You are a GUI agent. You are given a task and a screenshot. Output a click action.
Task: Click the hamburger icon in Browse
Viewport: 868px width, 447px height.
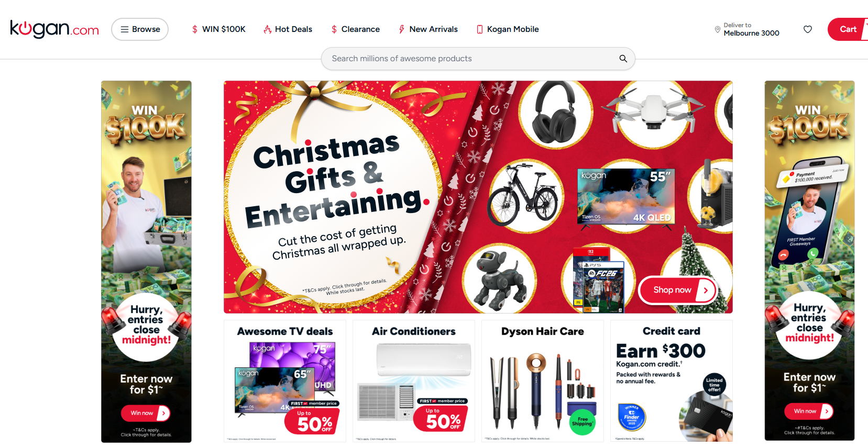point(125,29)
